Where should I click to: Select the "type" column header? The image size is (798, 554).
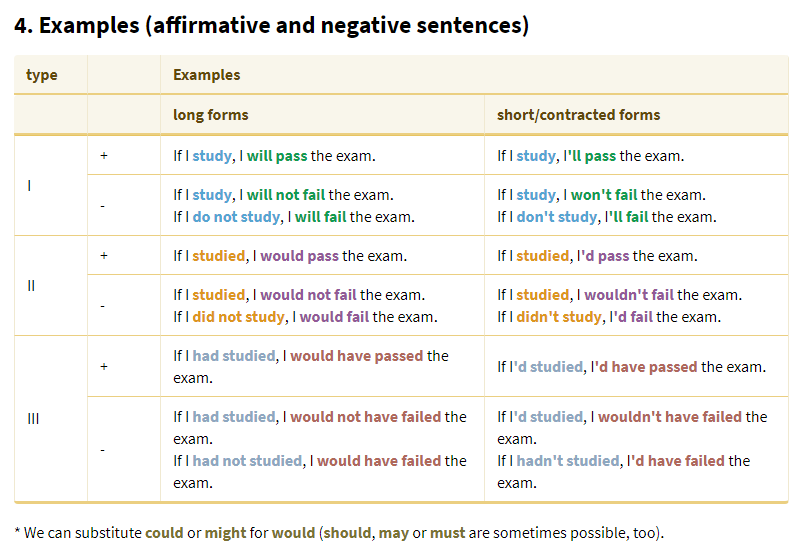point(42,75)
